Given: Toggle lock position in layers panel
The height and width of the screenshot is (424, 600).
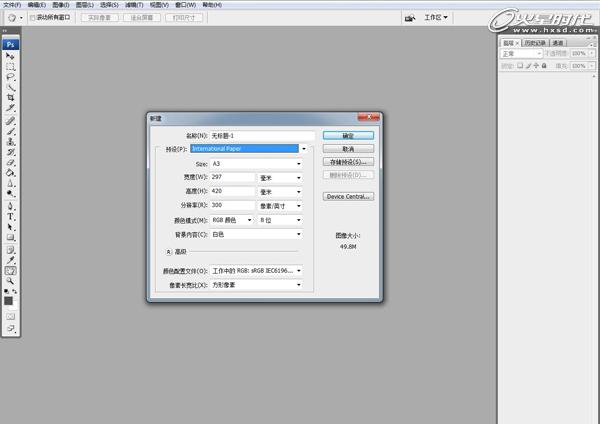Looking at the screenshot, I should [x=536, y=66].
